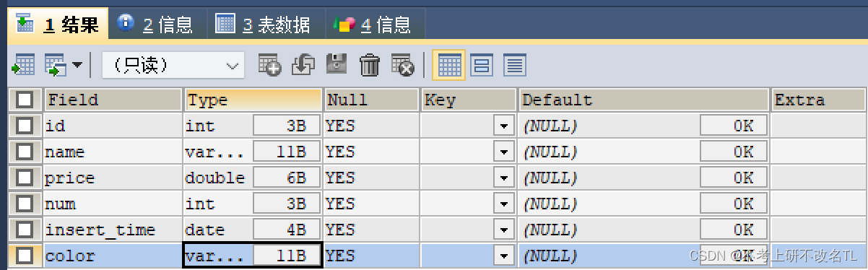Open the copy result options arrow

(x=77, y=66)
